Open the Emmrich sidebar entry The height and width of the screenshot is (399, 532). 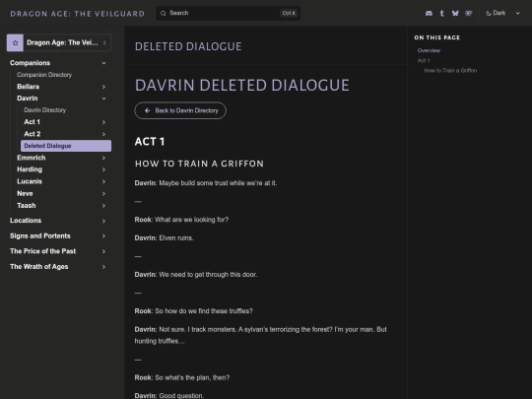[32, 158]
